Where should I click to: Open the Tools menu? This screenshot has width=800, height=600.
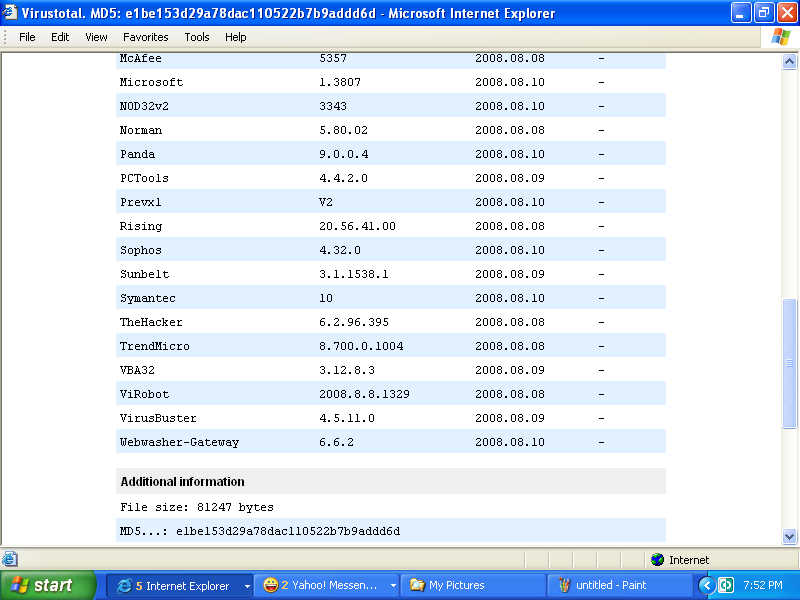click(x=197, y=37)
